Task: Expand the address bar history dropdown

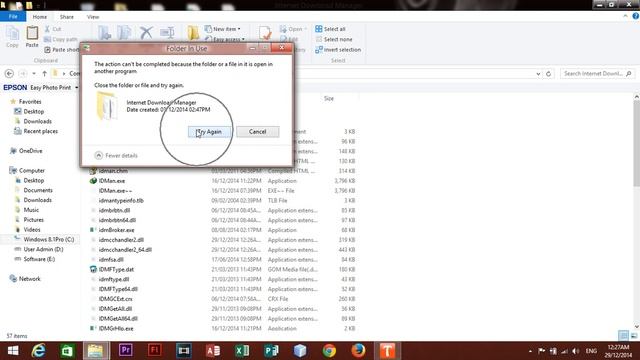Action: (x=538, y=74)
